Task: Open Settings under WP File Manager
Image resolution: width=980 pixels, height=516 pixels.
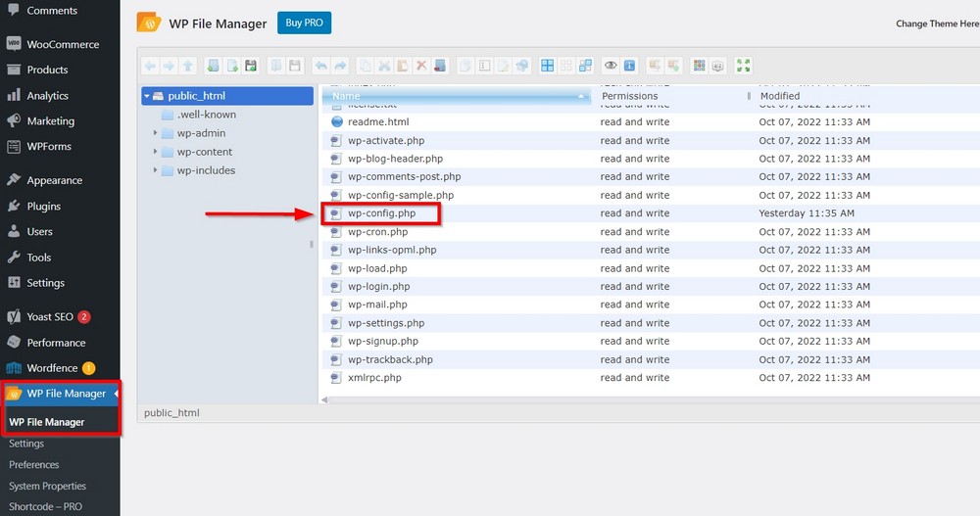Action: pos(26,444)
